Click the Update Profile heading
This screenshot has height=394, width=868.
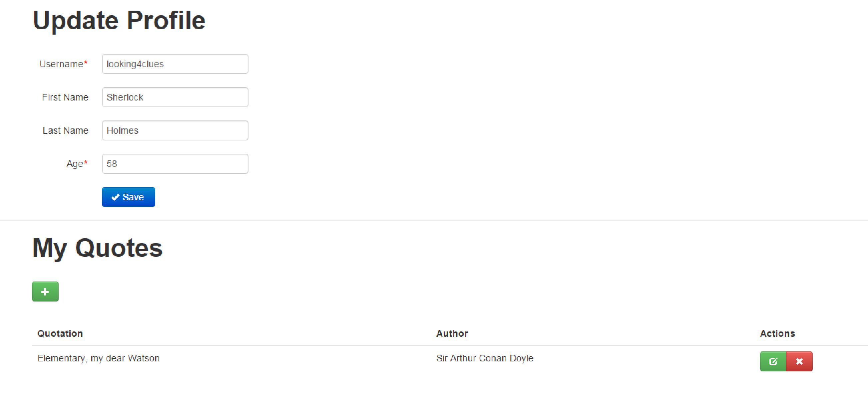(x=119, y=21)
